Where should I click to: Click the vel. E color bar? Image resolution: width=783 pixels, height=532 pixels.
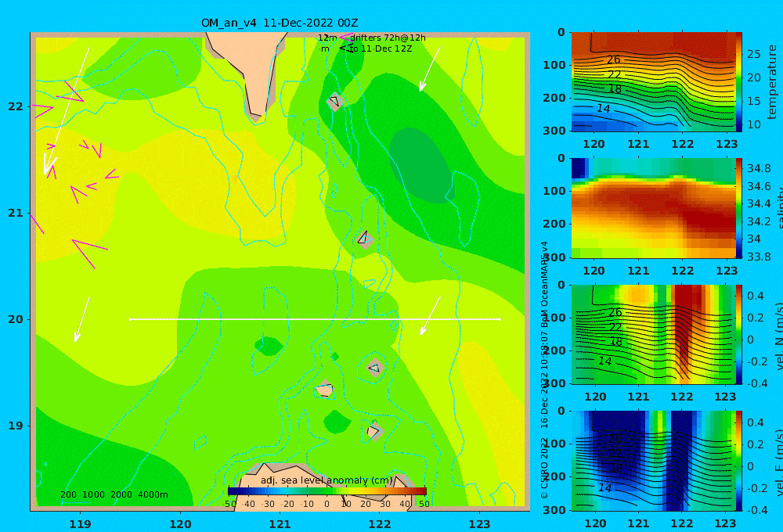pos(739,461)
